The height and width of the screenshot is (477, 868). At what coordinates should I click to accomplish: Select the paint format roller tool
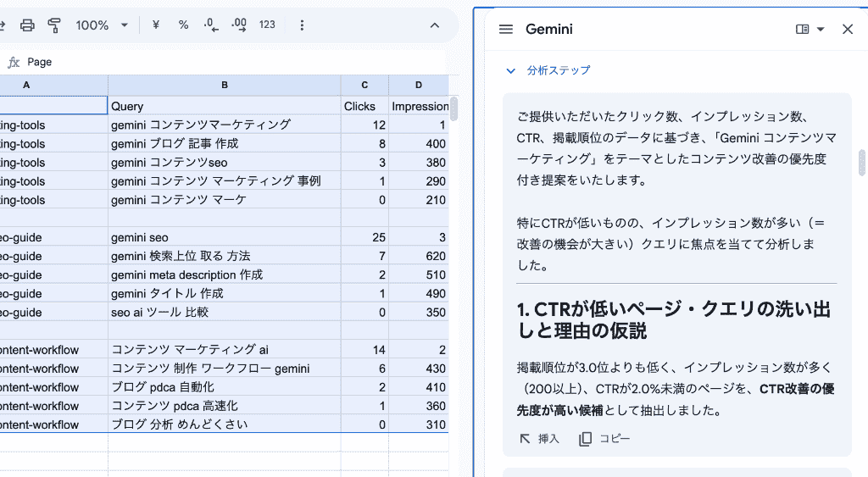(54, 25)
